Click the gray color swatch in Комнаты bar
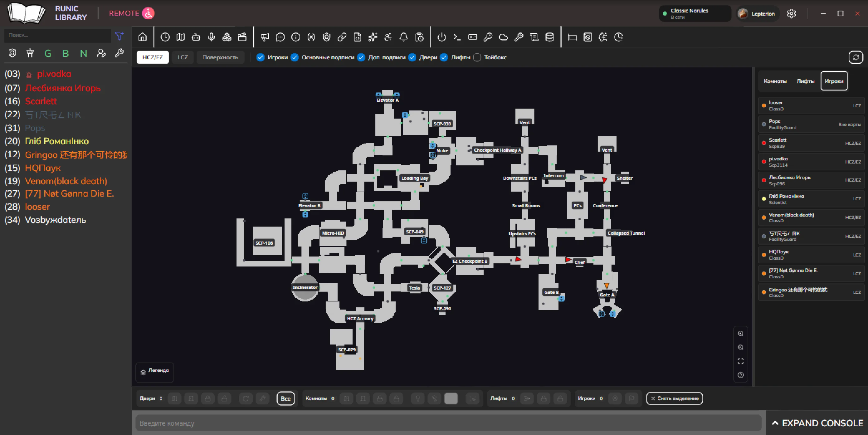The height and width of the screenshot is (435, 868). [x=451, y=398]
